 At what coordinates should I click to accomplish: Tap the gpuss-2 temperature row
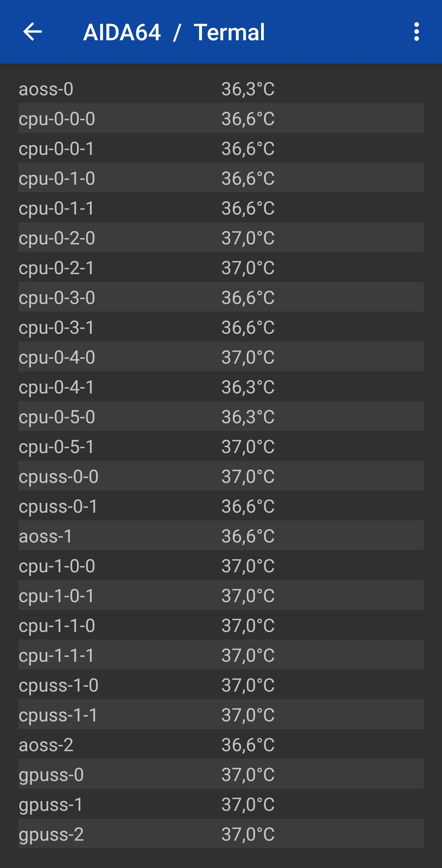[221, 834]
